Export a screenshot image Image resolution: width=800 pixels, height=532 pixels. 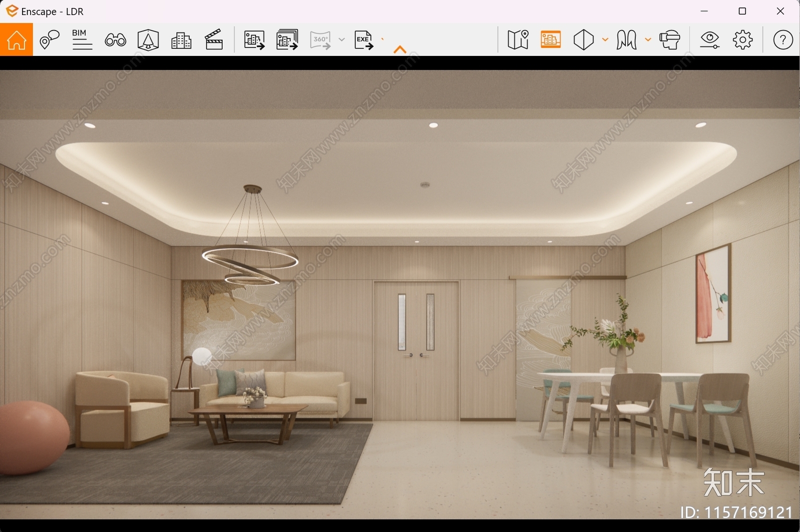[x=254, y=39]
